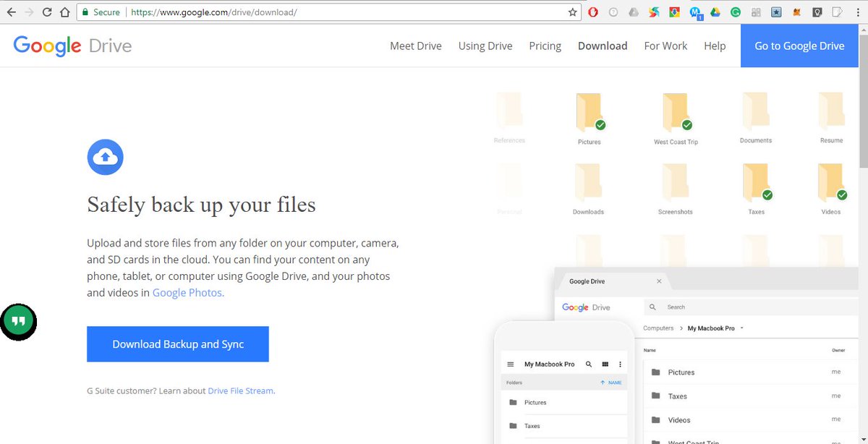Click Download Backup and Sync
868x444 pixels.
178,344
